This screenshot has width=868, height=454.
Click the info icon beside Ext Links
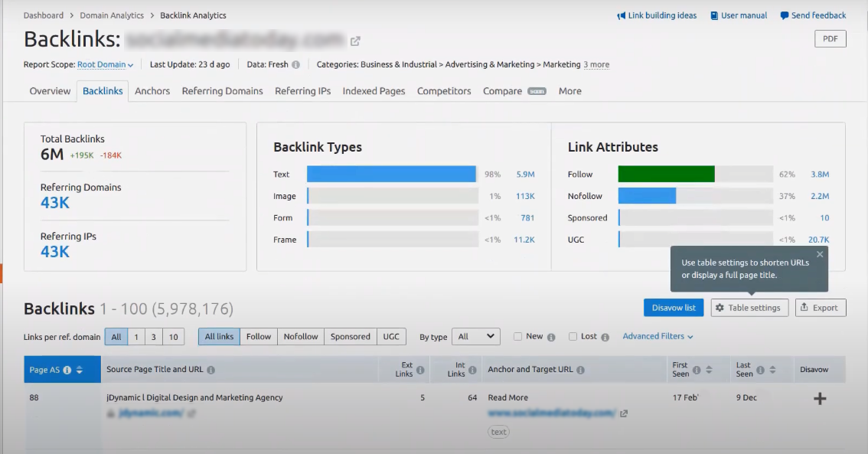coord(420,374)
